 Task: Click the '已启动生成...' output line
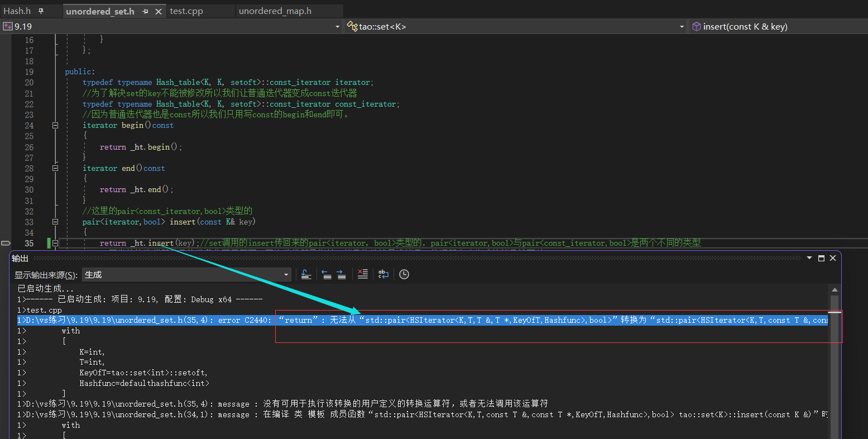point(45,289)
